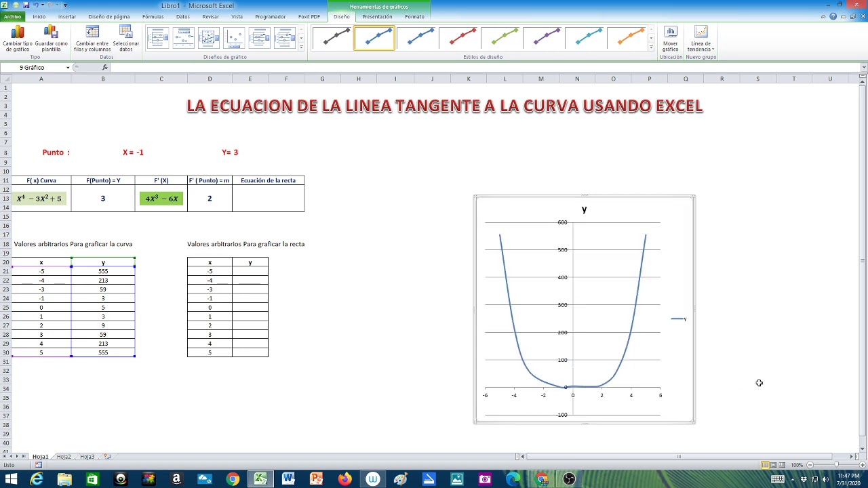868x488 pixels.
Task: Select row 13 header
Action: pyautogui.click(x=5, y=199)
